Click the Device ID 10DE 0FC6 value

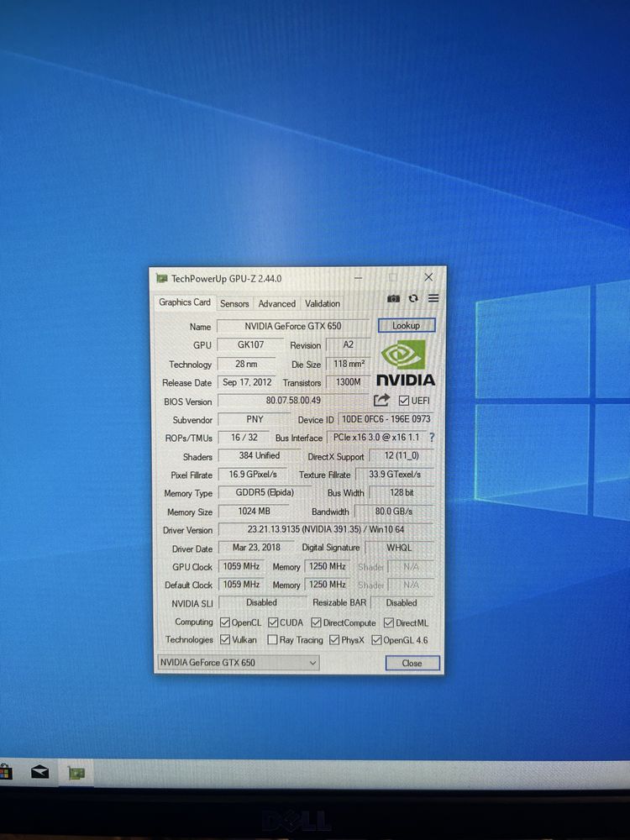pyautogui.click(x=386, y=419)
